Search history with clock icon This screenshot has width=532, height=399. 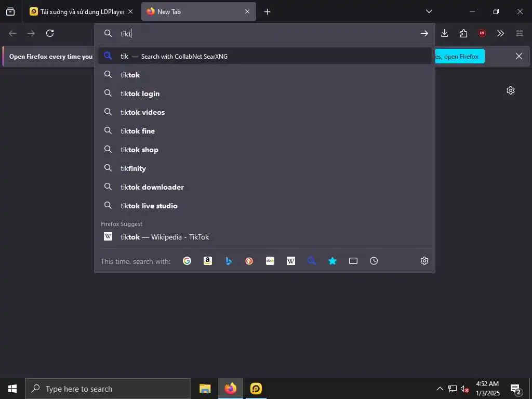coord(374,261)
